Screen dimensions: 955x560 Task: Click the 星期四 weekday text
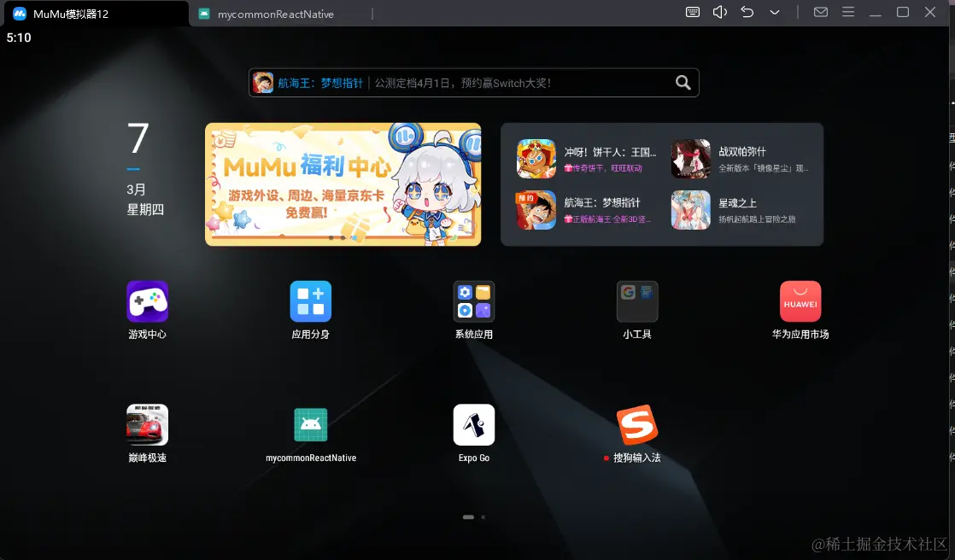(x=145, y=209)
